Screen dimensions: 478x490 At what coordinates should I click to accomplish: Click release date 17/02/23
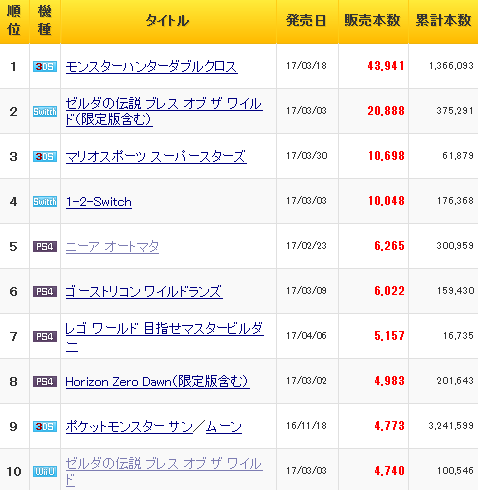[x=306, y=246]
